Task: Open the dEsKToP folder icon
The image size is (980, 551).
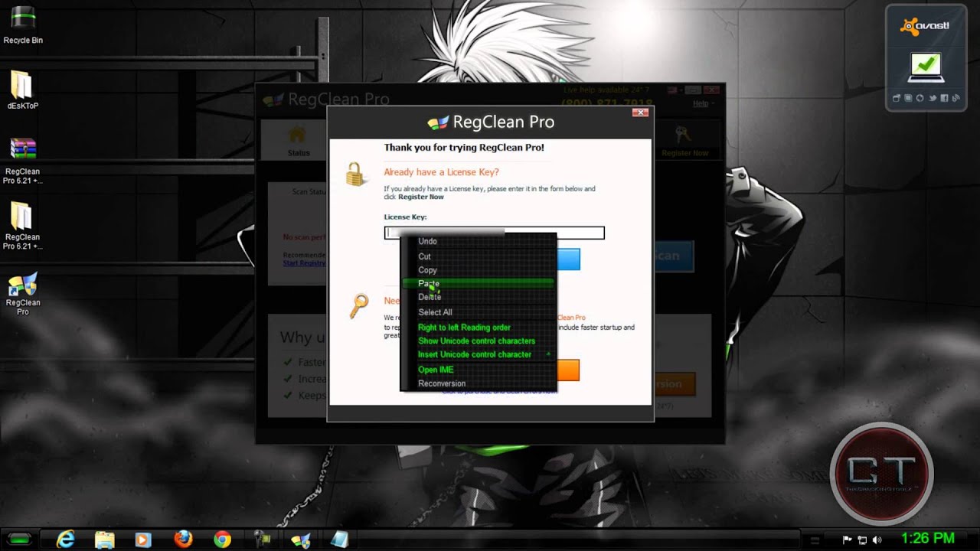Action: [x=21, y=90]
